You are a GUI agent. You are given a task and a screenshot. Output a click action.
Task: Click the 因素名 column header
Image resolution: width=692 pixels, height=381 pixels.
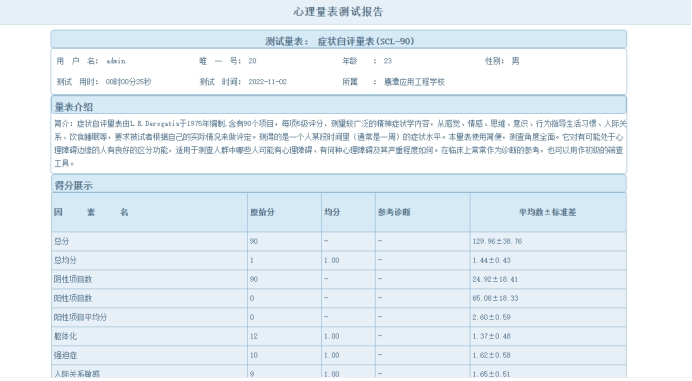click(91, 212)
